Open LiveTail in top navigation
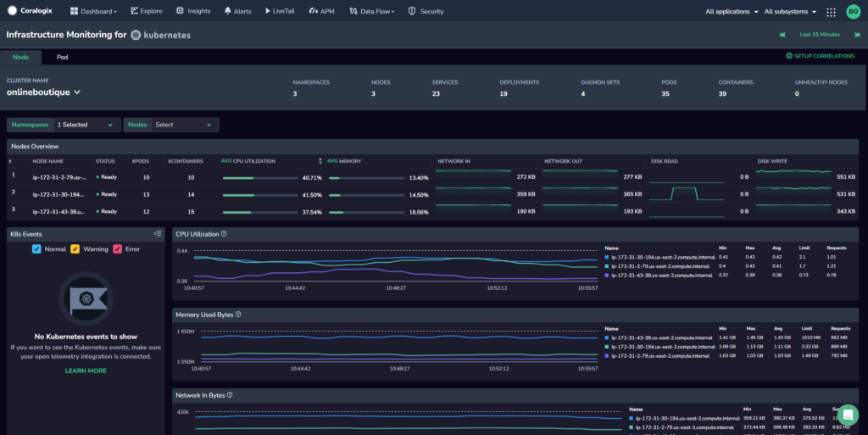This screenshot has width=868, height=435. pyautogui.click(x=280, y=11)
